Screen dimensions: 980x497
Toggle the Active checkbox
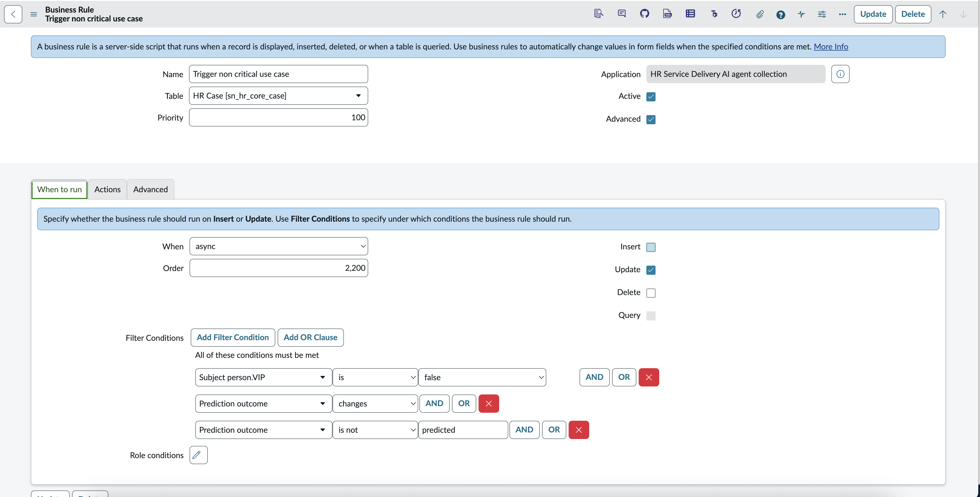point(651,97)
